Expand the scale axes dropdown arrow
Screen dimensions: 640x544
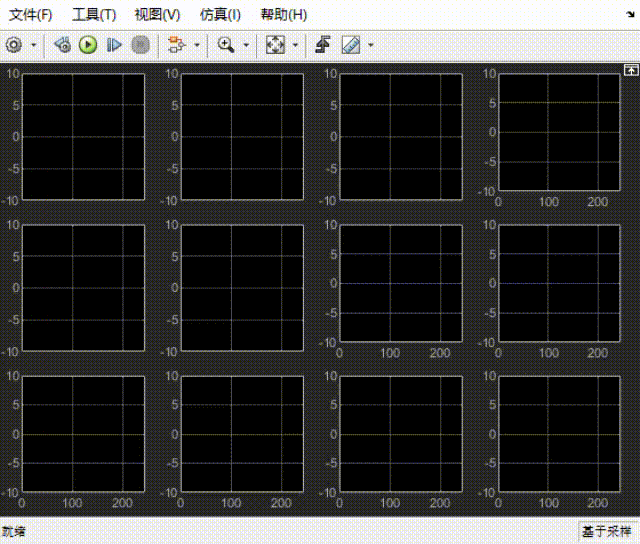pos(296,45)
